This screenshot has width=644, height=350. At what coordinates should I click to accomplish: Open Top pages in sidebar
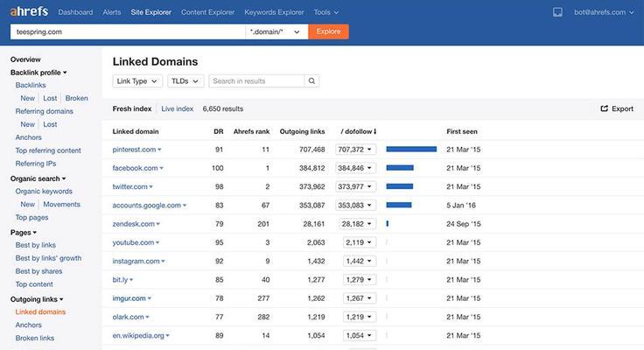click(x=31, y=217)
